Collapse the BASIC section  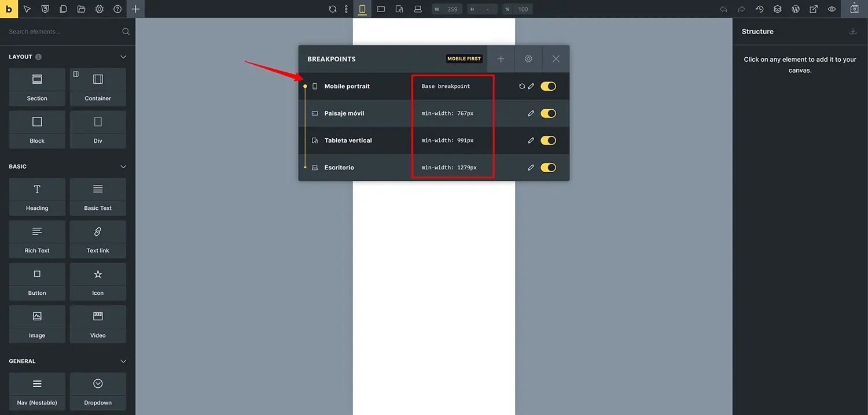[123, 166]
